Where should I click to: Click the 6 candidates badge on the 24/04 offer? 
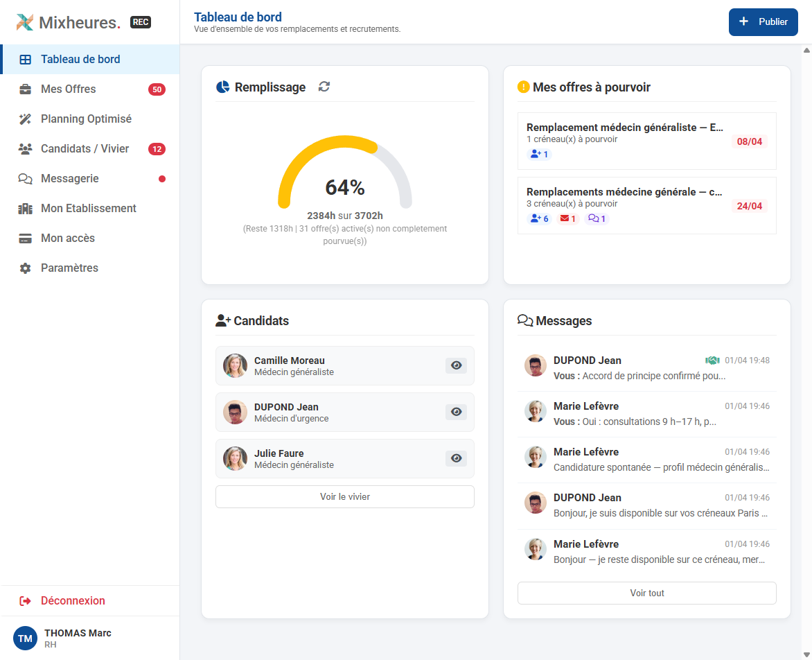click(539, 218)
